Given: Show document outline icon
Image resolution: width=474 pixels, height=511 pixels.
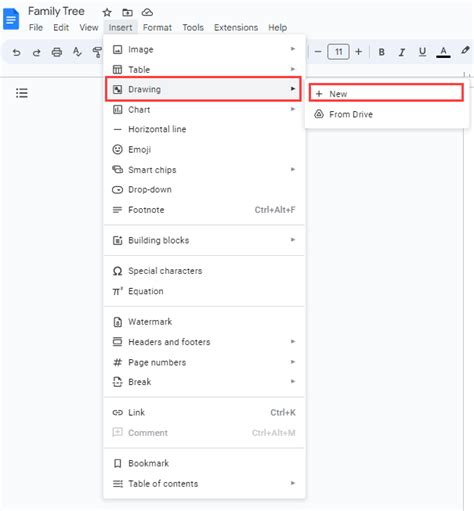Looking at the screenshot, I should [x=22, y=93].
